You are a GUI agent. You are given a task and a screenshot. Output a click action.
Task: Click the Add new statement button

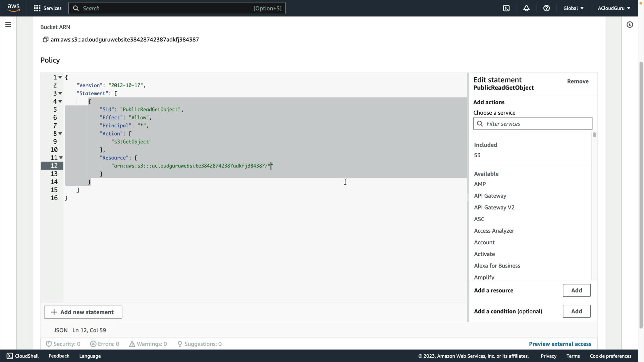click(x=83, y=312)
